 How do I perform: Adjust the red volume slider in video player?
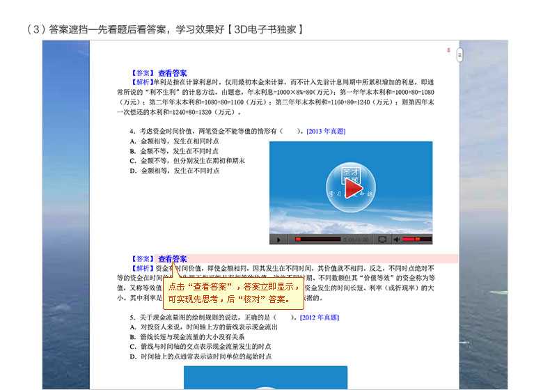(416, 239)
